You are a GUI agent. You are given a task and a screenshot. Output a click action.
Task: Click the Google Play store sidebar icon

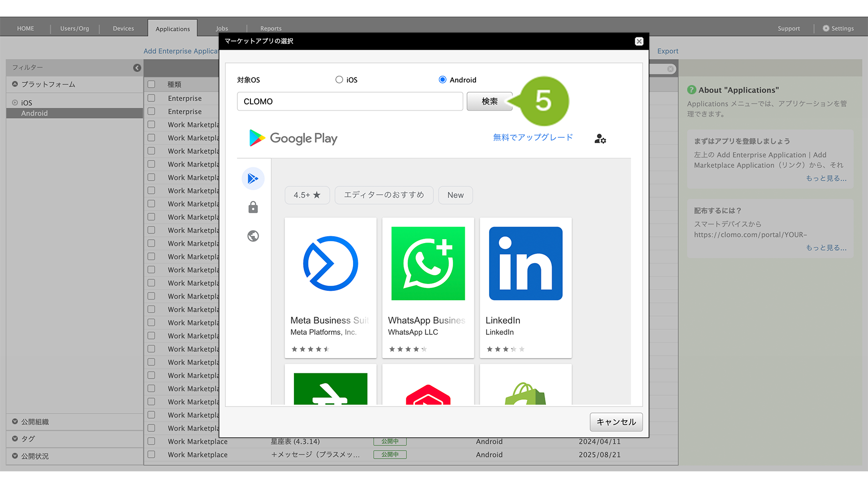click(x=253, y=179)
